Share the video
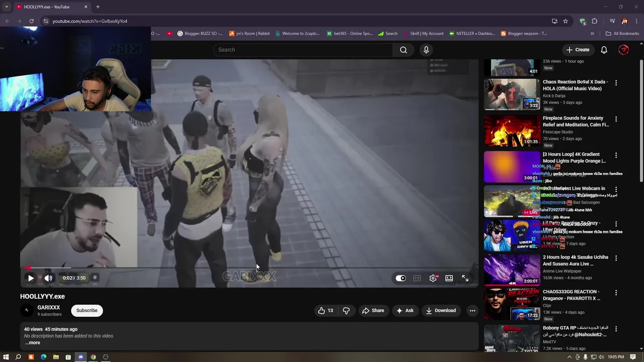644x362 pixels. click(373, 311)
